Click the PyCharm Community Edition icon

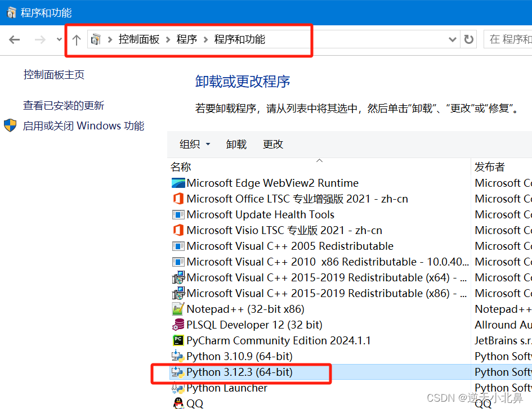click(x=177, y=340)
